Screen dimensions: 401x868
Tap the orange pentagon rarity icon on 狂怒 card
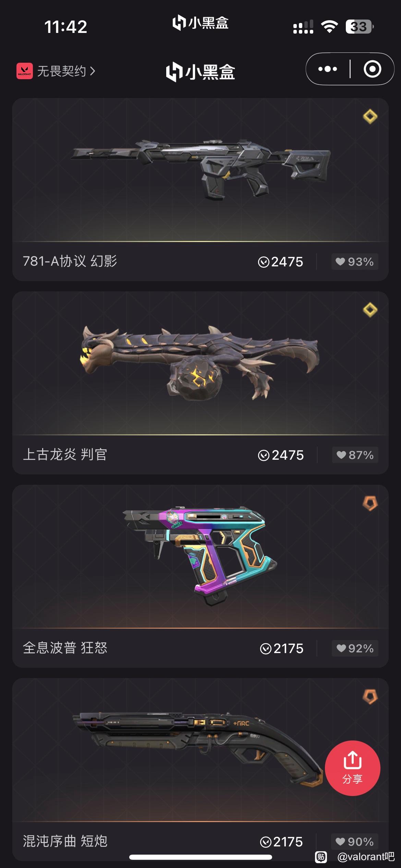(x=370, y=503)
